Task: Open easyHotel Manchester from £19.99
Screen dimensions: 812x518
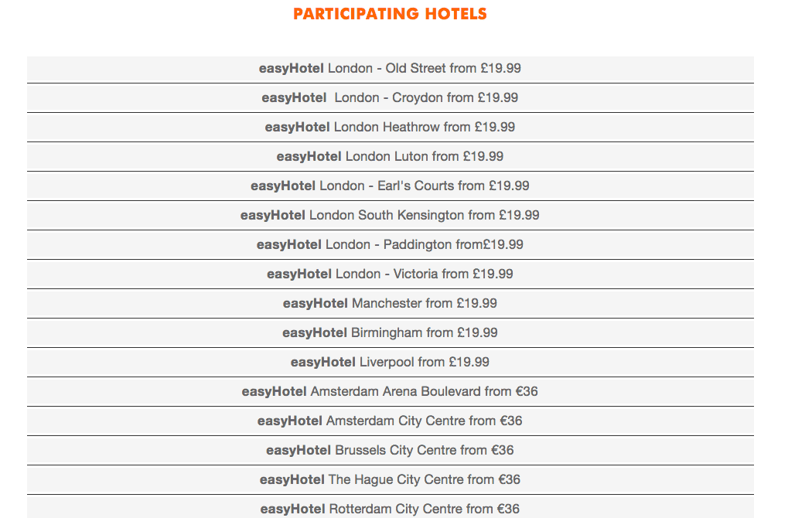Action: [x=391, y=304]
